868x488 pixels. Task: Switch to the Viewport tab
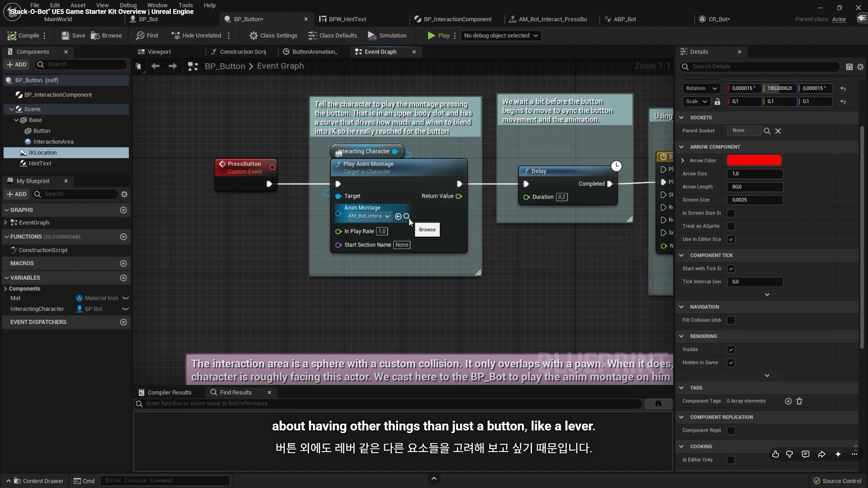[155, 52]
